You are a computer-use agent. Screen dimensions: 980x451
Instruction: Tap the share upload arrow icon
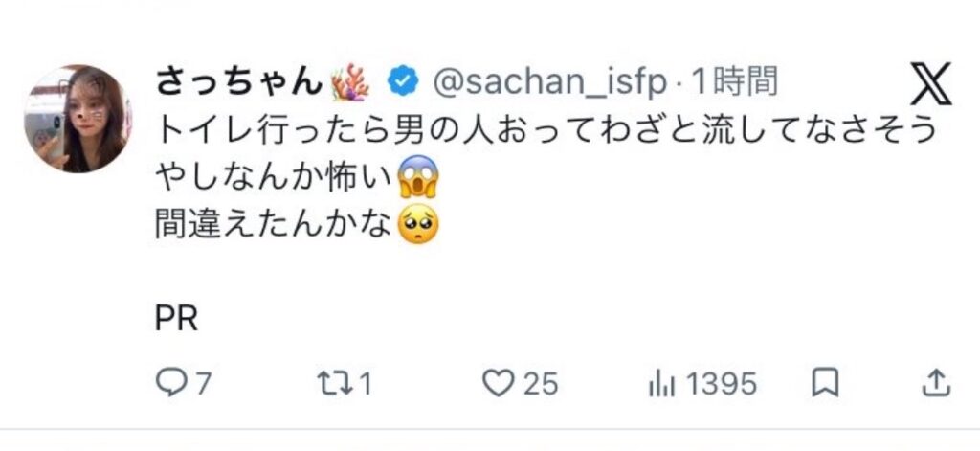tap(932, 383)
